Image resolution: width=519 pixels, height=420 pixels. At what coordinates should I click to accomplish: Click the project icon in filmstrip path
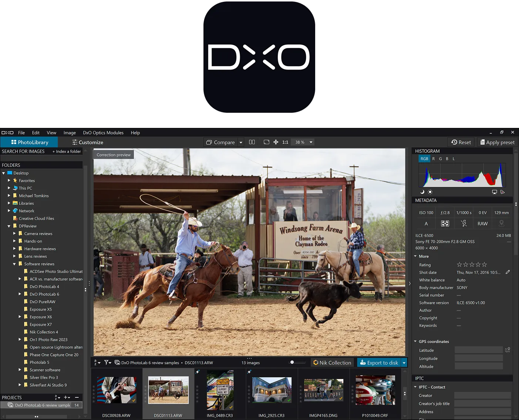click(x=117, y=363)
